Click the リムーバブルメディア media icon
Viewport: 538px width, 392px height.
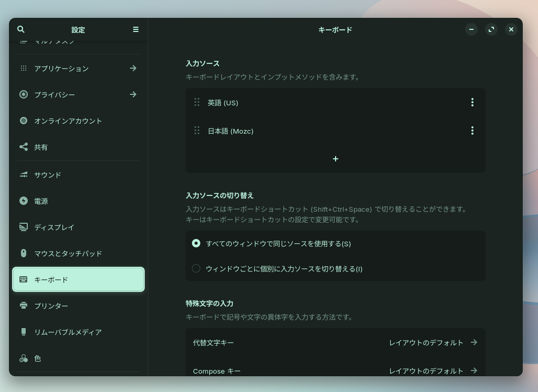(x=23, y=332)
